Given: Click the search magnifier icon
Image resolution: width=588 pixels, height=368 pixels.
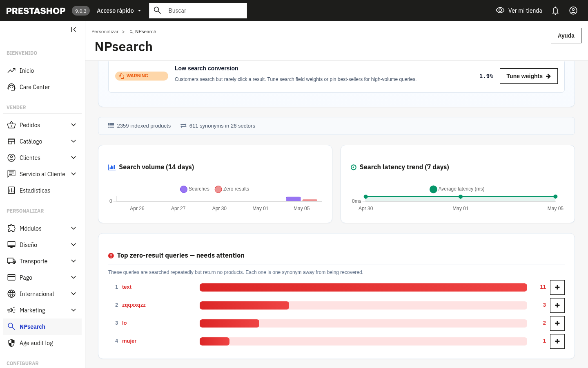Looking at the screenshot, I should tap(157, 10).
